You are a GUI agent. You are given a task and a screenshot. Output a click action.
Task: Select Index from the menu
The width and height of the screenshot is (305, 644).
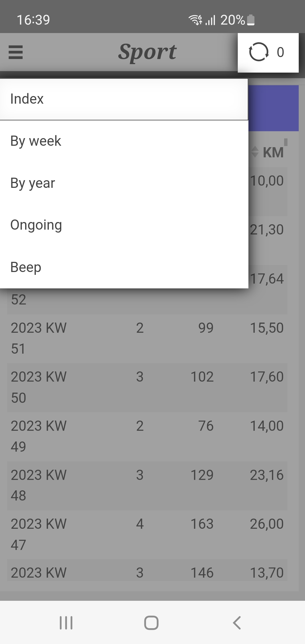pos(124,99)
